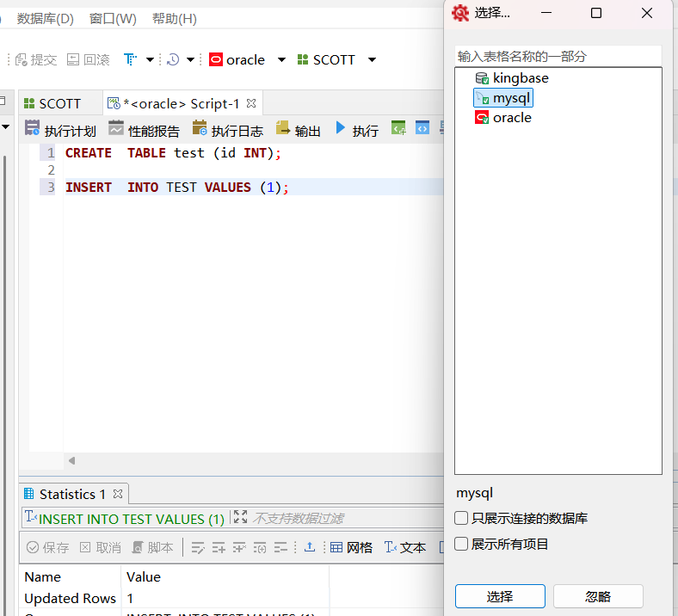678x616 pixels.
Task: Select kingbase in the connection list
Action: [520, 78]
